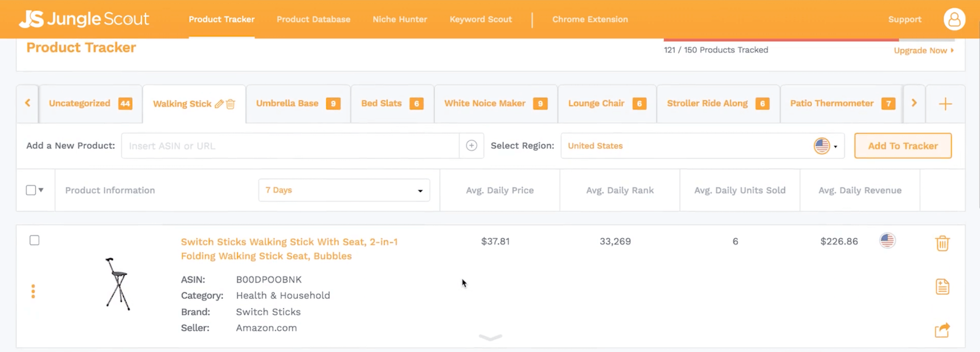Viewport: 980px width, 352px height.
Task: Add a new category with plus icon
Action: click(x=945, y=104)
